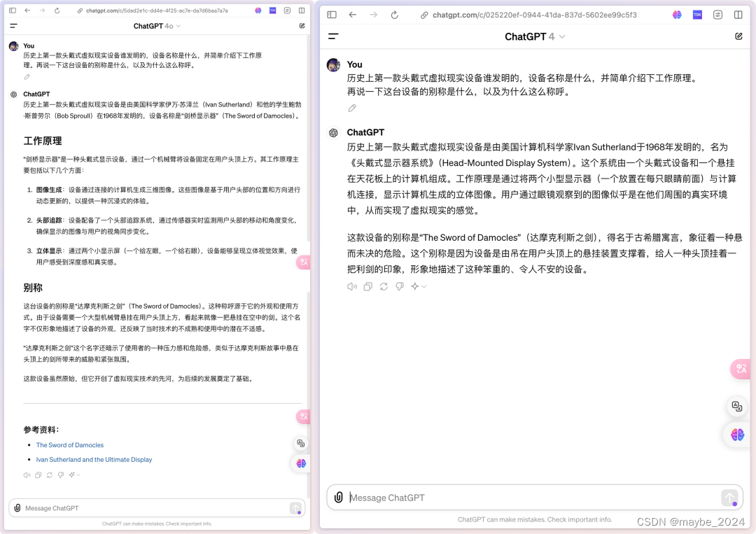Open split view icon in right browser toolbar
756x534 pixels.
[x=738, y=15]
